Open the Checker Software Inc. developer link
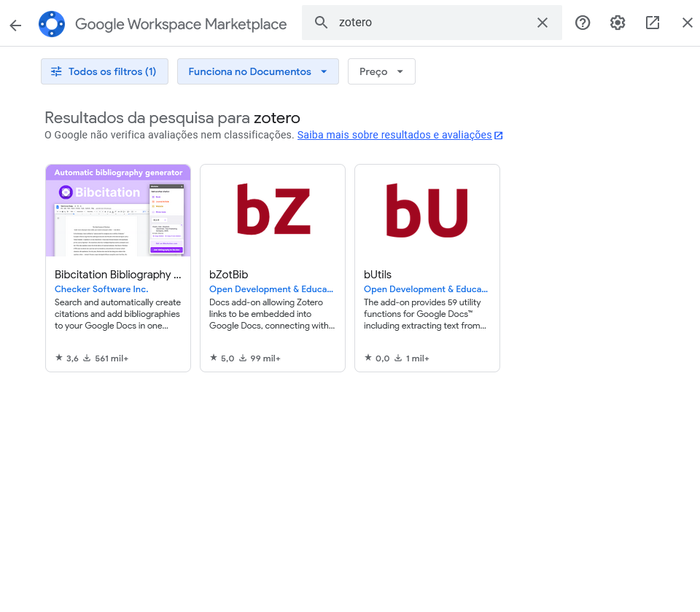The image size is (700, 612). pos(101,289)
